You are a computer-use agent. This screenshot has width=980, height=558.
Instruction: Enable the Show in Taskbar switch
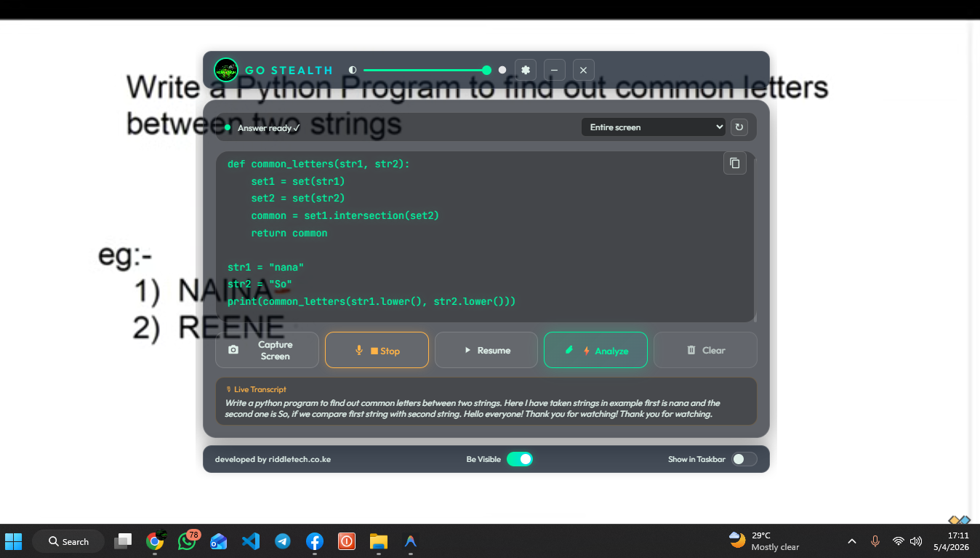(744, 459)
